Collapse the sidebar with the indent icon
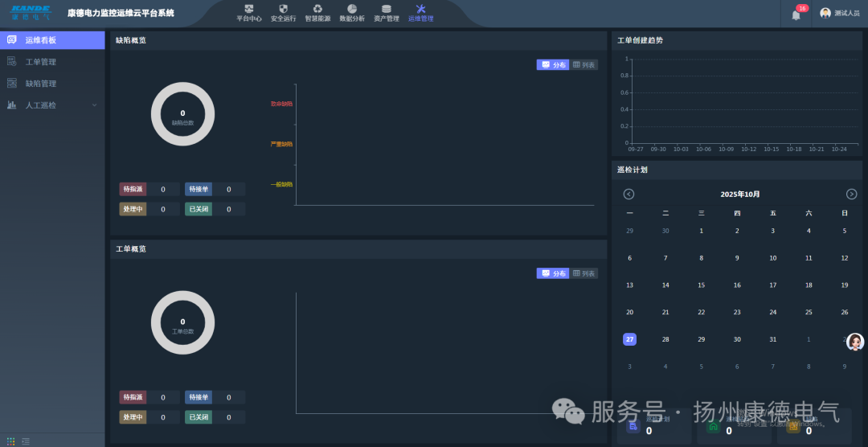This screenshot has height=447, width=868. pos(26,441)
